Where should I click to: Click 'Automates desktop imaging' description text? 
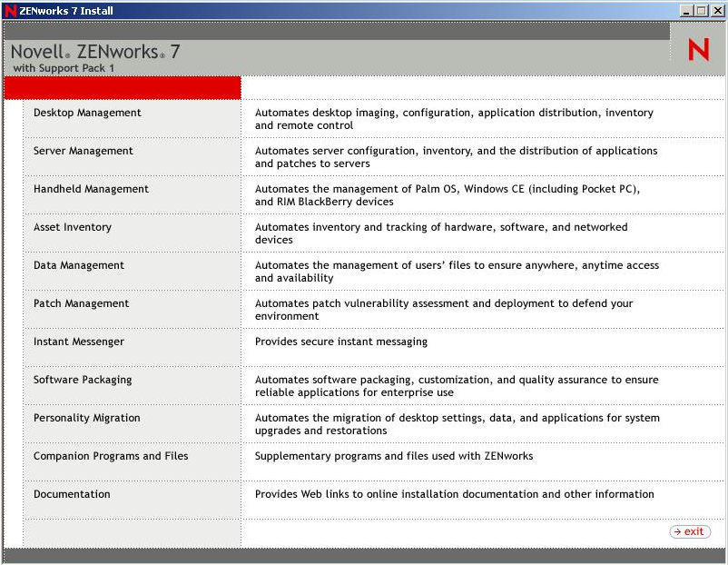point(454,119)
